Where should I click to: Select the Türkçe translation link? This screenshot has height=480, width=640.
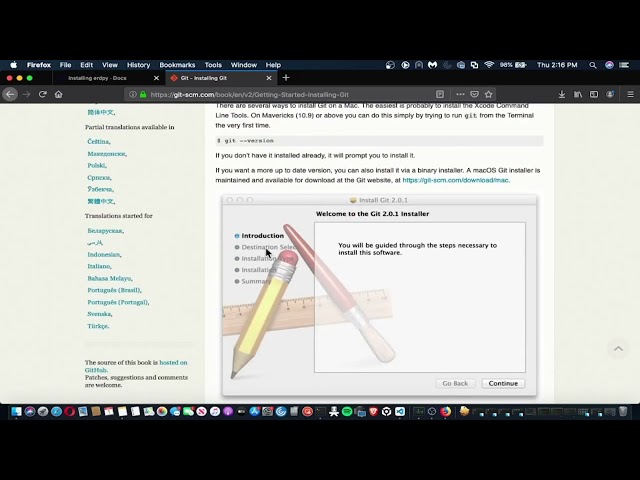(x=98, y=326)
